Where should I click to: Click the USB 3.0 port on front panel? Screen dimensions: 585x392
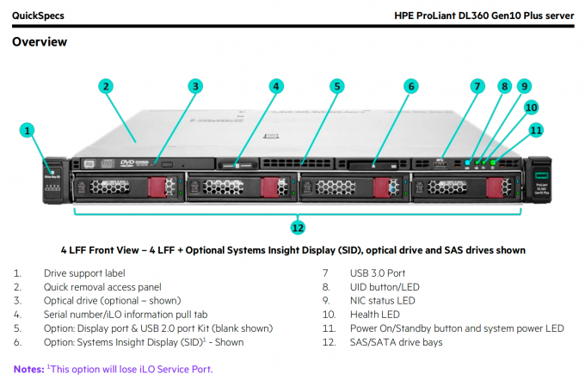click(440, 164)
